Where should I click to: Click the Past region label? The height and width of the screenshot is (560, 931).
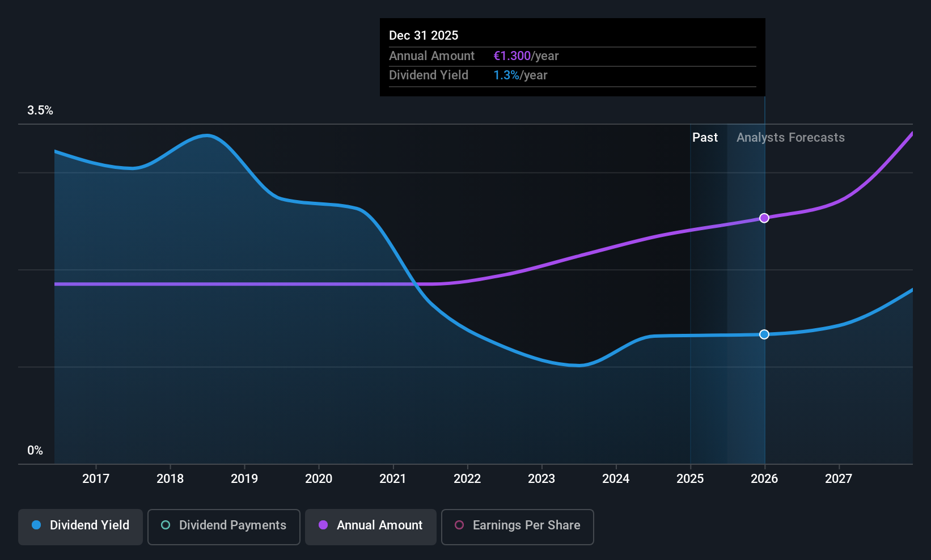pyautogui.click(x=705, y=138)
